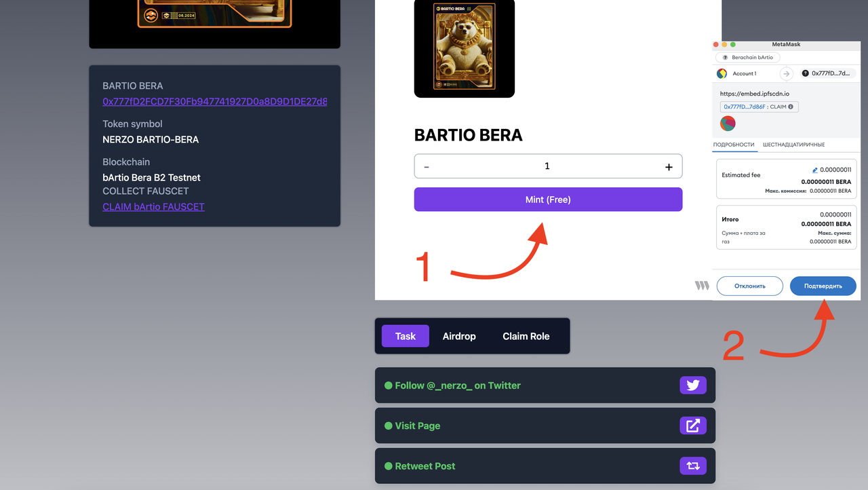Click info icon next to CLAIM label
The width and height of the screenshot is (868, 490).
(x=791, y=107)
